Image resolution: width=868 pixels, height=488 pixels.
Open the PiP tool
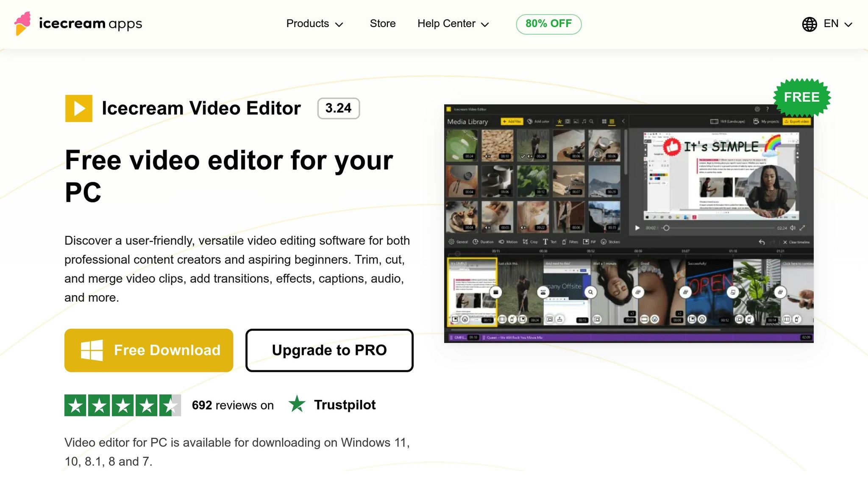tap(589, 242)
